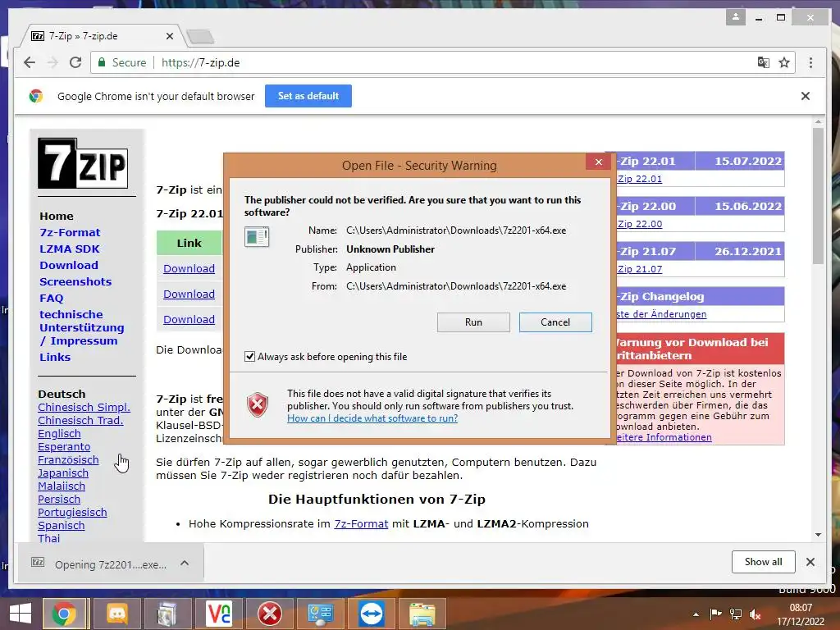Click the Chrome user profile icon

(736, 17)
